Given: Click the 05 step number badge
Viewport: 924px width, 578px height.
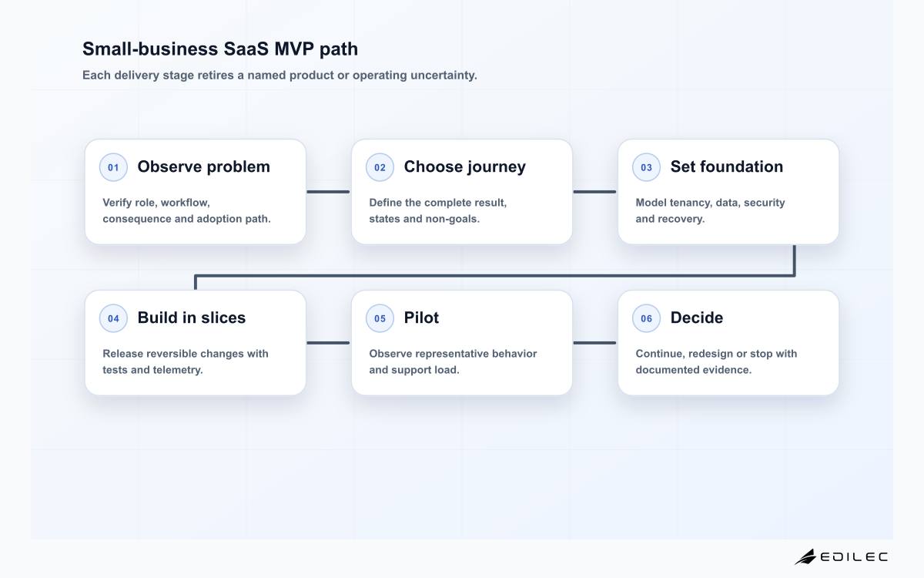Looking at the screenshot, I should tap(380, 318).
